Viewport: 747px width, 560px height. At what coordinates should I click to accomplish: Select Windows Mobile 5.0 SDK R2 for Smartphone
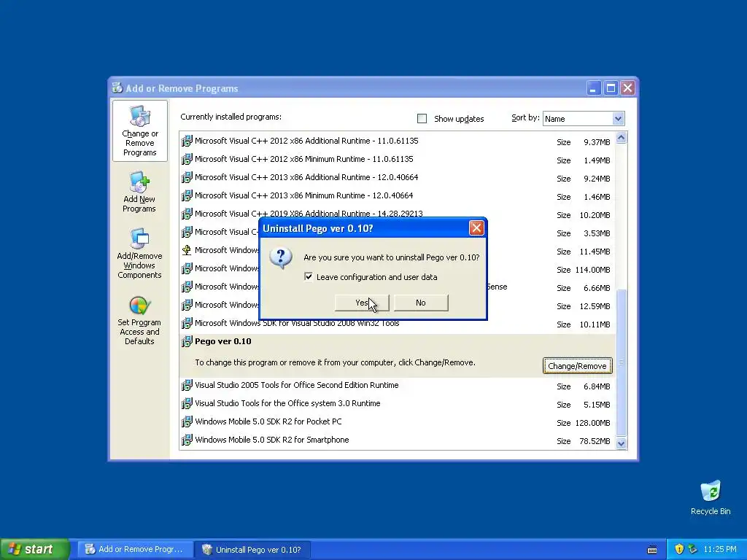pos(398,440)
